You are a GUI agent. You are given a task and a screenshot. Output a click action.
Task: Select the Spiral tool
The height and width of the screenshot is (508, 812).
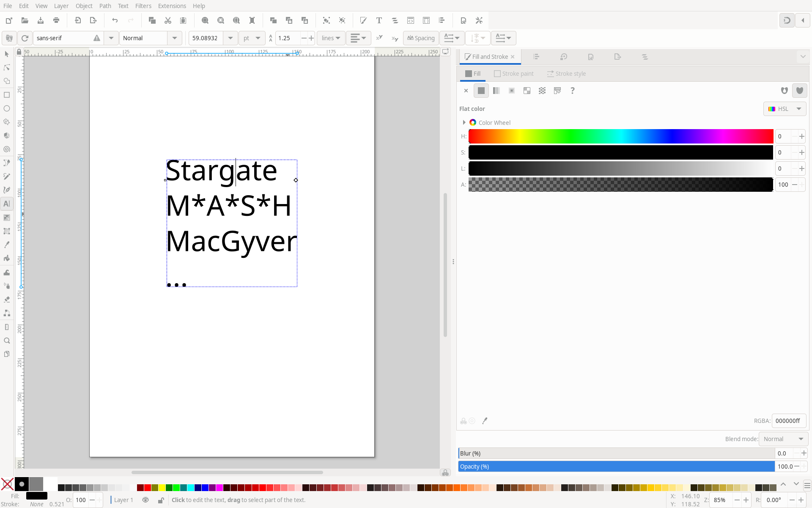pos(7,149)
